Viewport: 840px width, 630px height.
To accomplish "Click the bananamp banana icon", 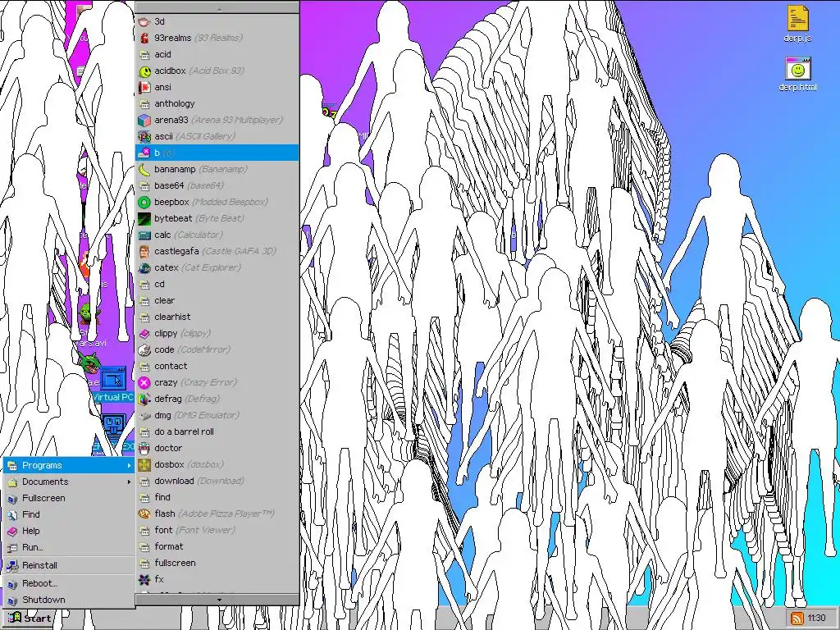I will pos(144,169).
